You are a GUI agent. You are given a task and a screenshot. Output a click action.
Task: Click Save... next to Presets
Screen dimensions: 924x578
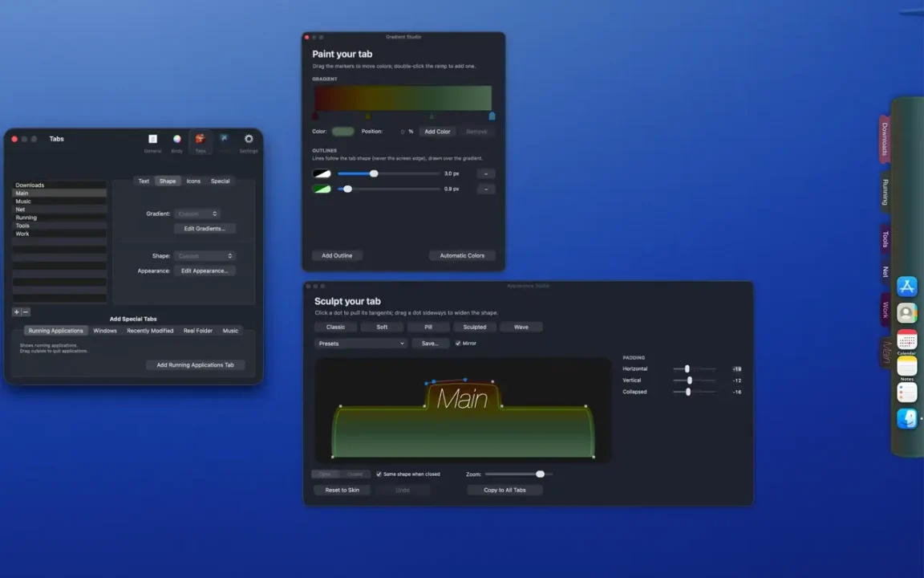tap(430, 344)
